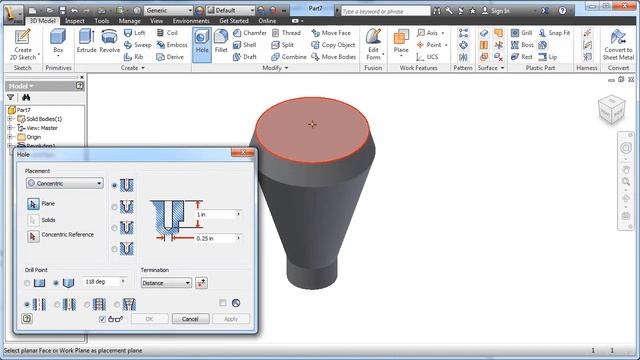The height and width of the screenshot is (360, 640).
Task: Open the Concentric placement dropdown
Action: 65,183
